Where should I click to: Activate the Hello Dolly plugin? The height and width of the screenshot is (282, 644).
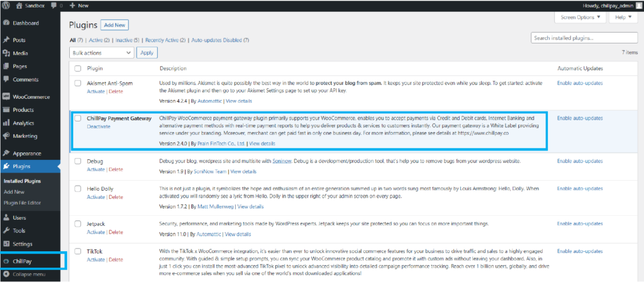(96, 197)
